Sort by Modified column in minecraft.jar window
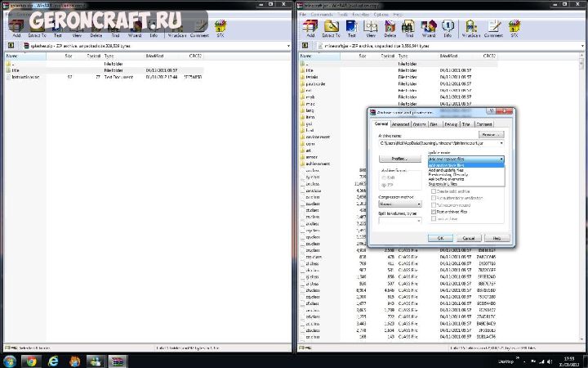 [x=448, y=56]
